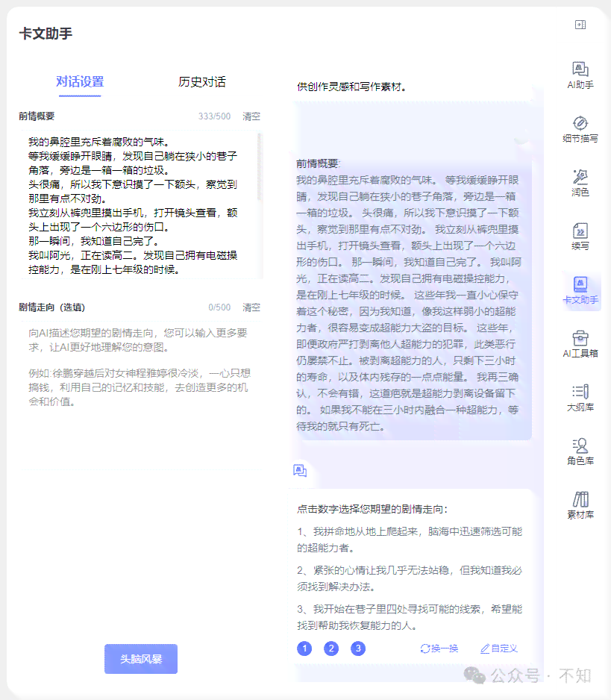Open the 角色库 character library
This screenshot has width=611, height=700.
coord(580,451)
